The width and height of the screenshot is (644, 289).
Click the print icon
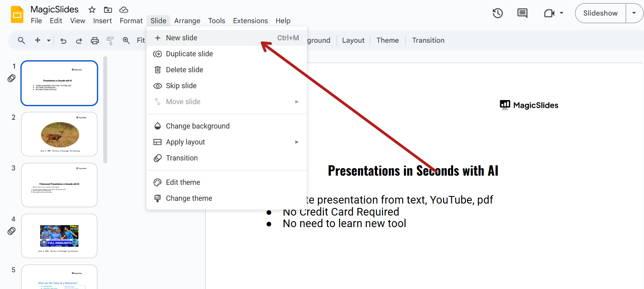[95, 40]
